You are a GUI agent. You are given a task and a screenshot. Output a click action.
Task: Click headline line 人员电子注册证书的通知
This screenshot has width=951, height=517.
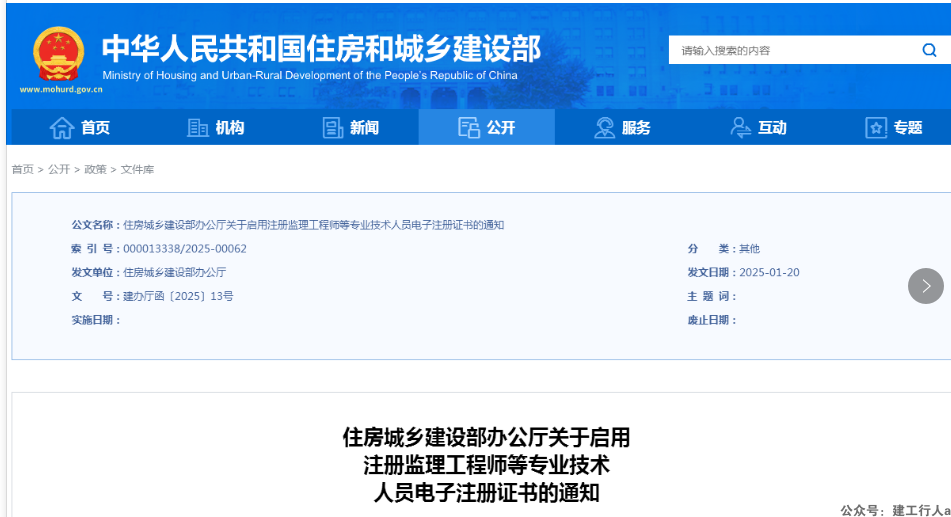tap(486, 492)
